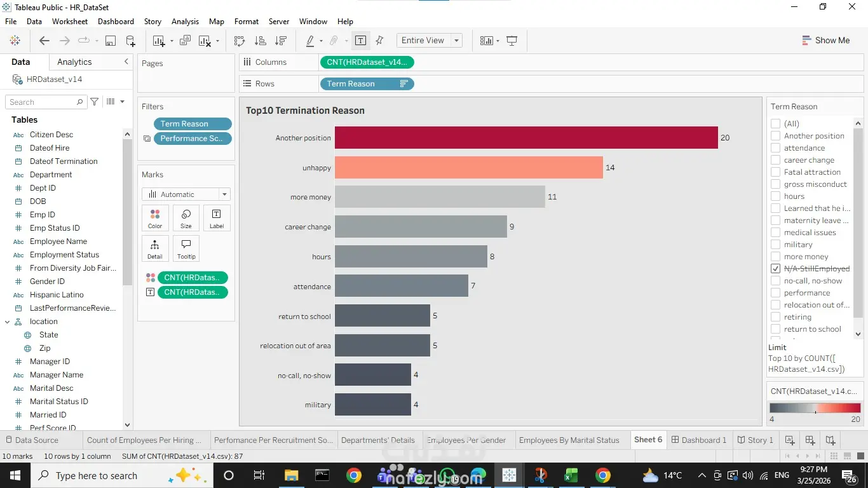This screenshot has width=868, height=488.
Task: Click the Save icon in toolbar
Action: [110, 41]
